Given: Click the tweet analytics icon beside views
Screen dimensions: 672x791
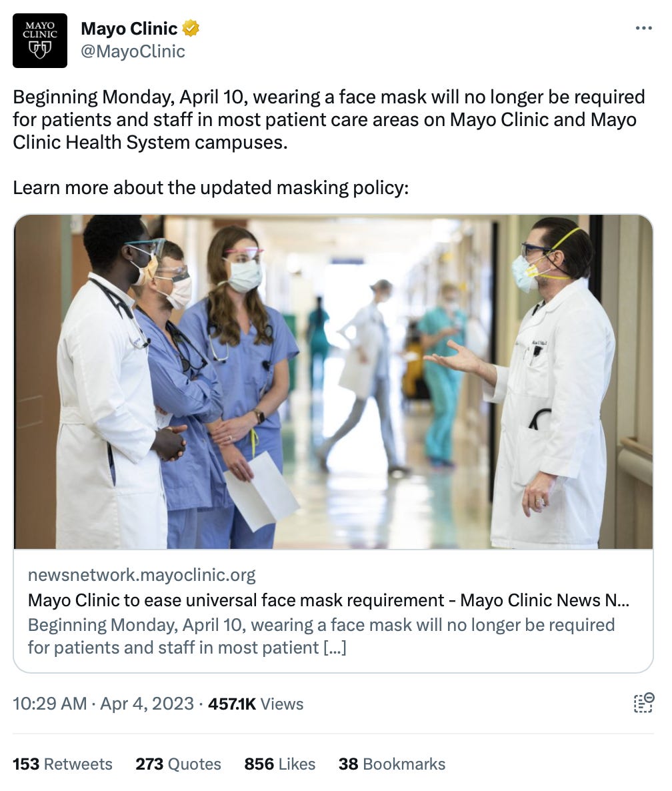Looking at the screenshot, I should tap(643, 703).
